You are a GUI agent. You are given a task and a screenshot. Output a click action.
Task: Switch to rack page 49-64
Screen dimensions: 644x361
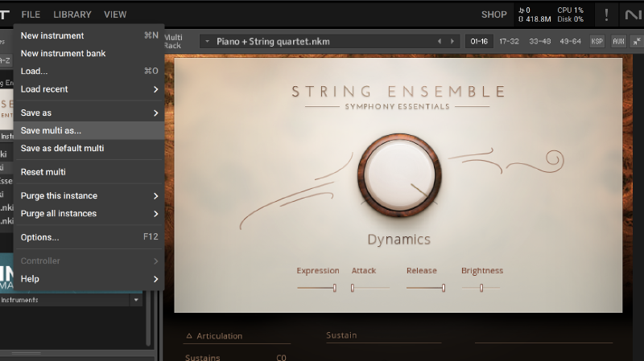(570, 42)
